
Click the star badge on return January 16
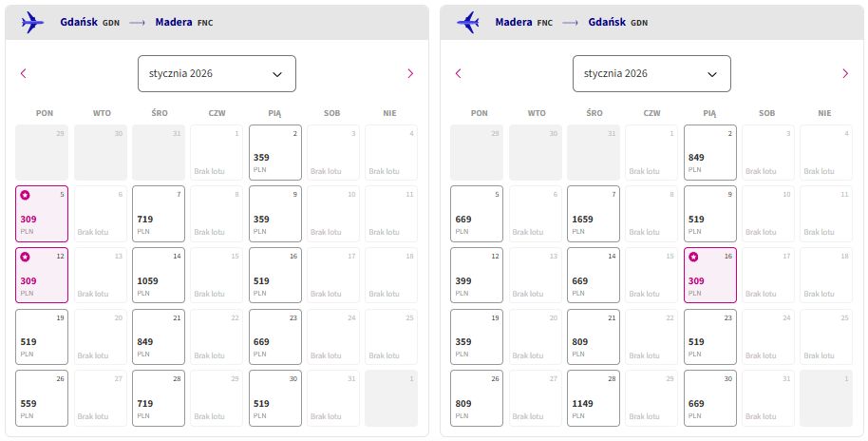click(x=693, y=257)
